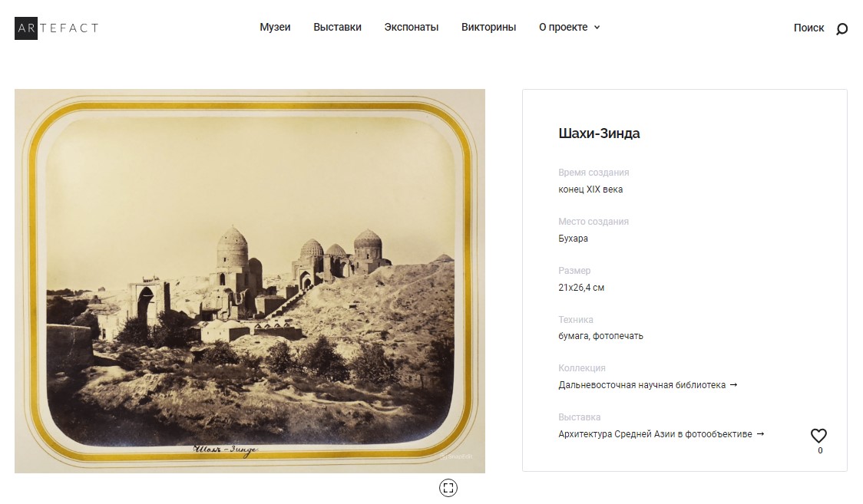Open Дальневосточная научная библиотека collection link
863x504 pixels.
click(x=642, y=385)
